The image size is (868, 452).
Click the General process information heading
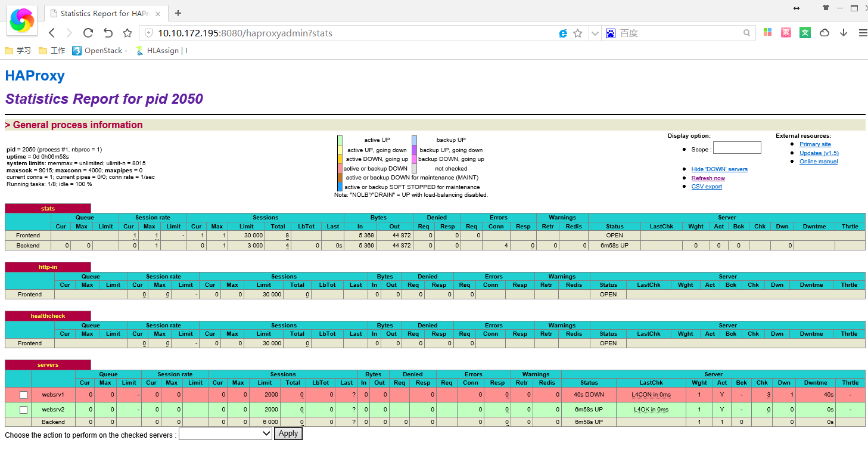(74, 125)
